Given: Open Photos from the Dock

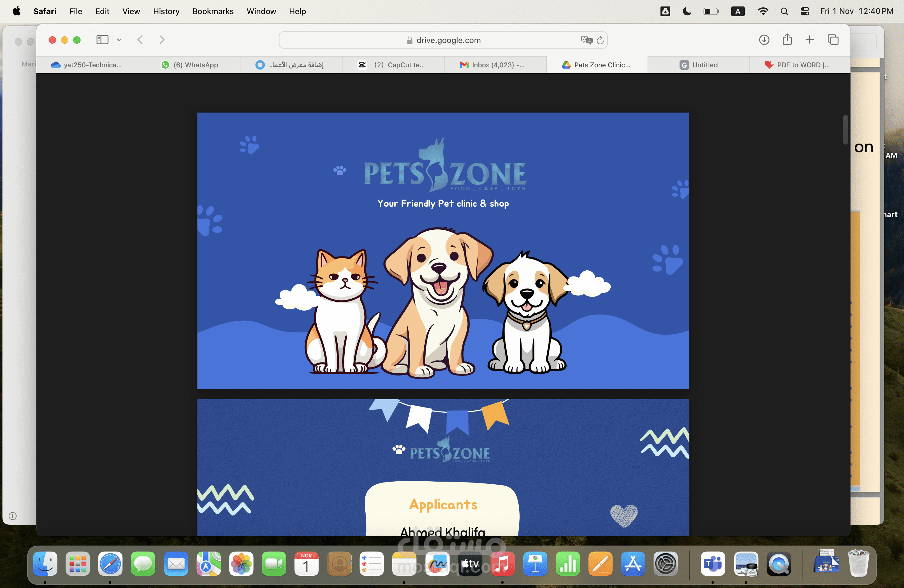Looking at the screenshot, I should point(241,564).
